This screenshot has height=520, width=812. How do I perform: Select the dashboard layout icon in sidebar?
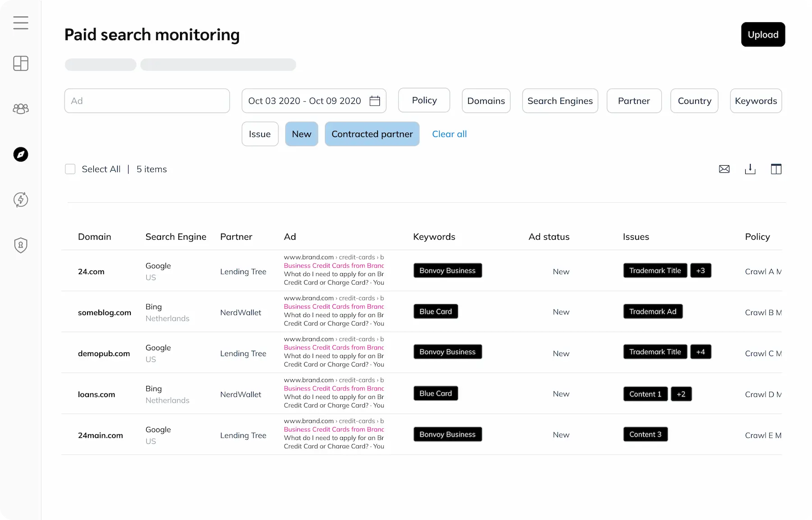21,63
